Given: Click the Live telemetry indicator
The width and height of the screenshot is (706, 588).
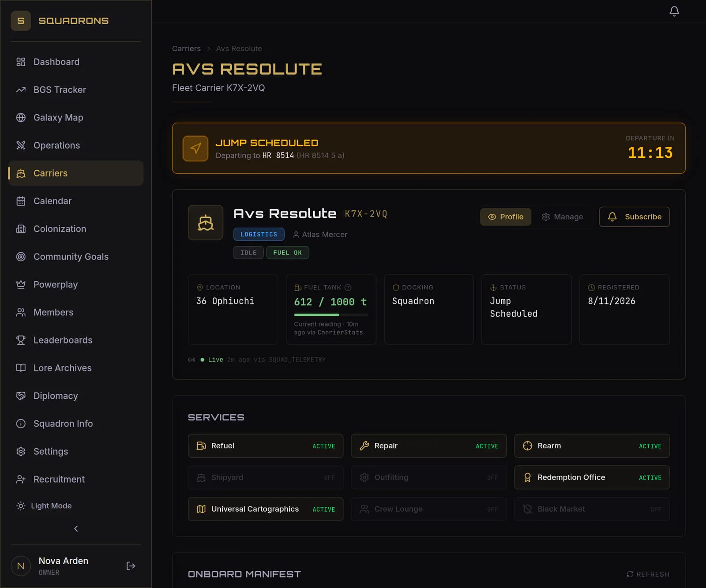Looking at the screenshot, I should click(212, 360).
